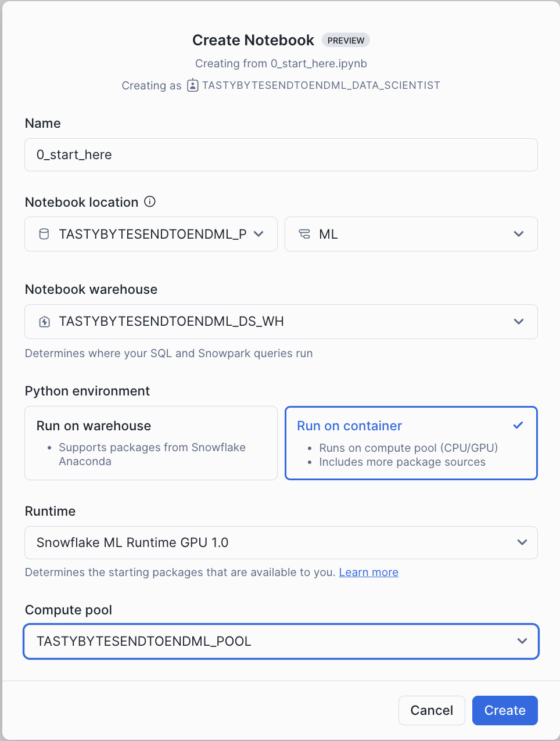Click the Name input field
This screenshot has height=741, width=560.
click(281, 155)
